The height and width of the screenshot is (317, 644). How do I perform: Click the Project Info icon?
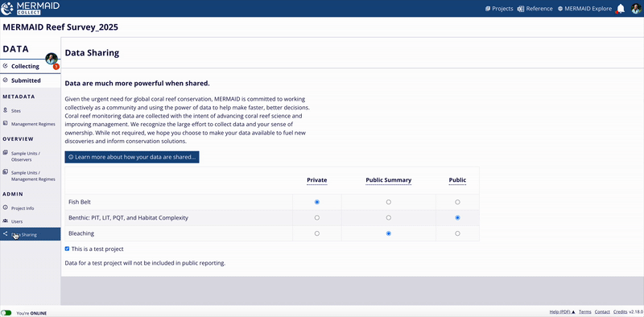[x=6, y=208]
